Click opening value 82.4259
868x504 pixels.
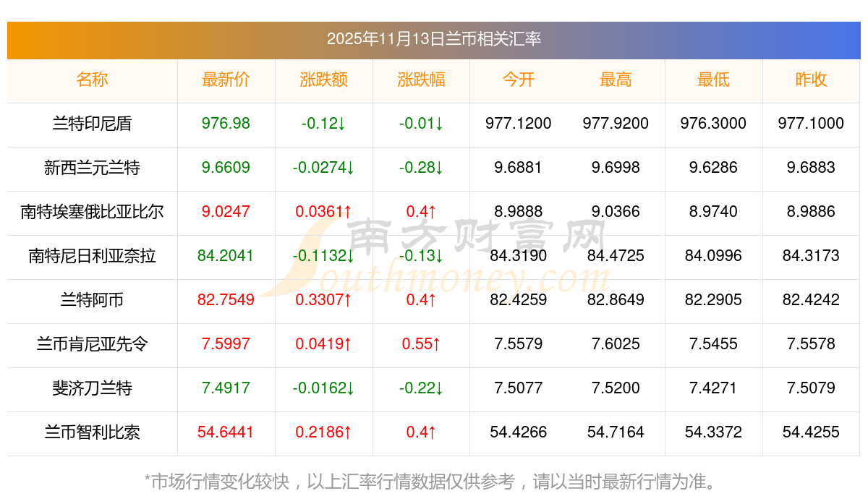[x=519, y=300]
